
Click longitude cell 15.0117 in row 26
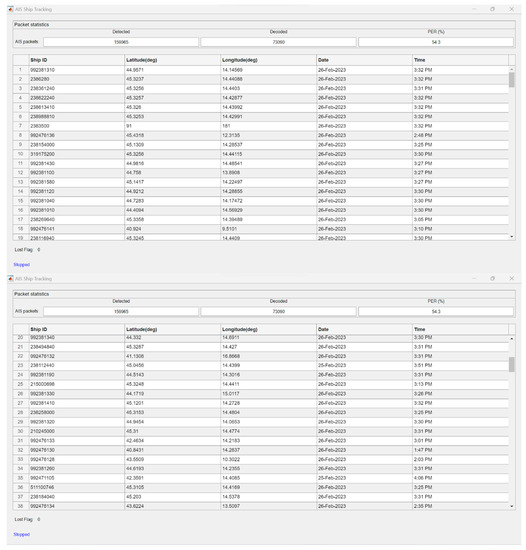268,394
